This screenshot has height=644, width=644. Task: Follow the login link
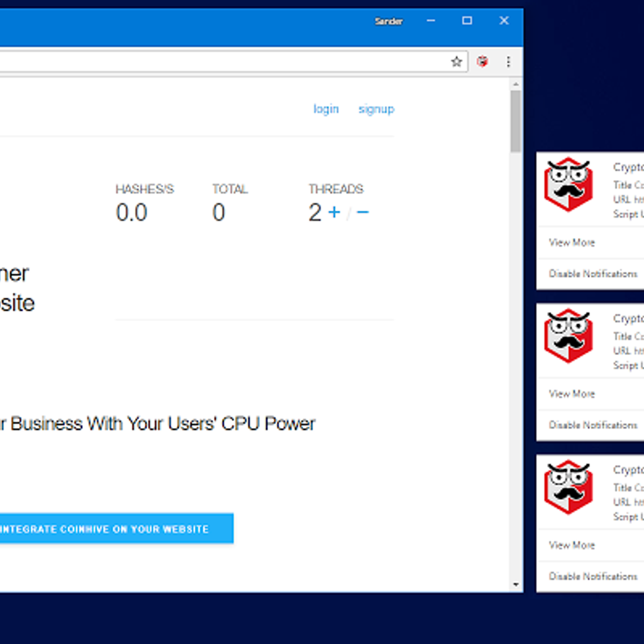pyautogui.click(x=326, y=109)
